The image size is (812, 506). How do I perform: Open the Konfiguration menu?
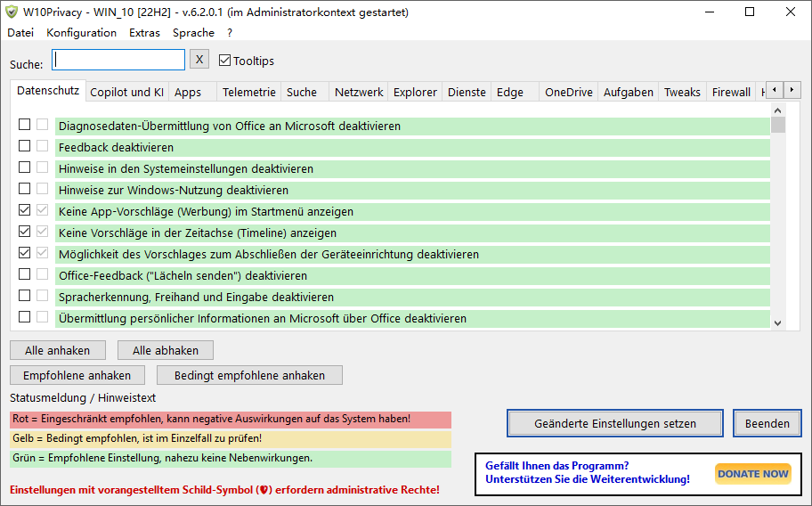point(81,33)
